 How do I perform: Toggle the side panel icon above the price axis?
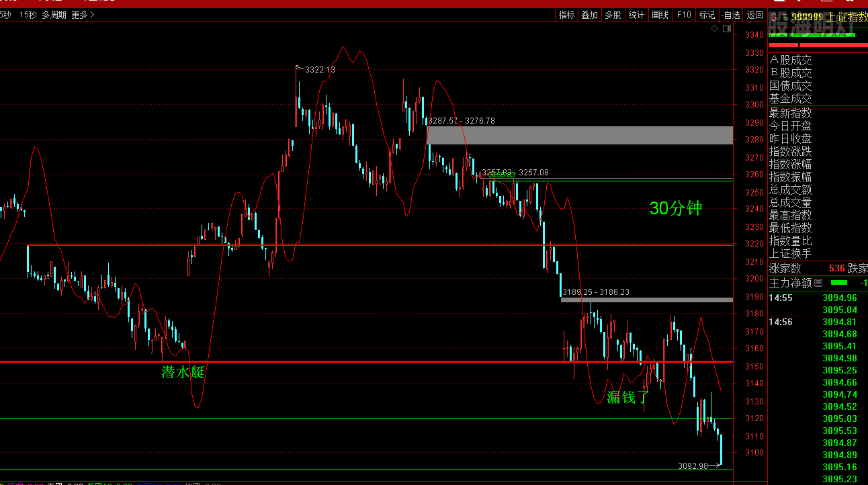click(726, 29)
